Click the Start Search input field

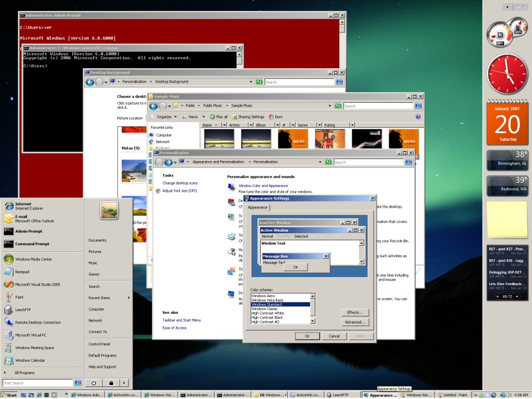[38, 383]
